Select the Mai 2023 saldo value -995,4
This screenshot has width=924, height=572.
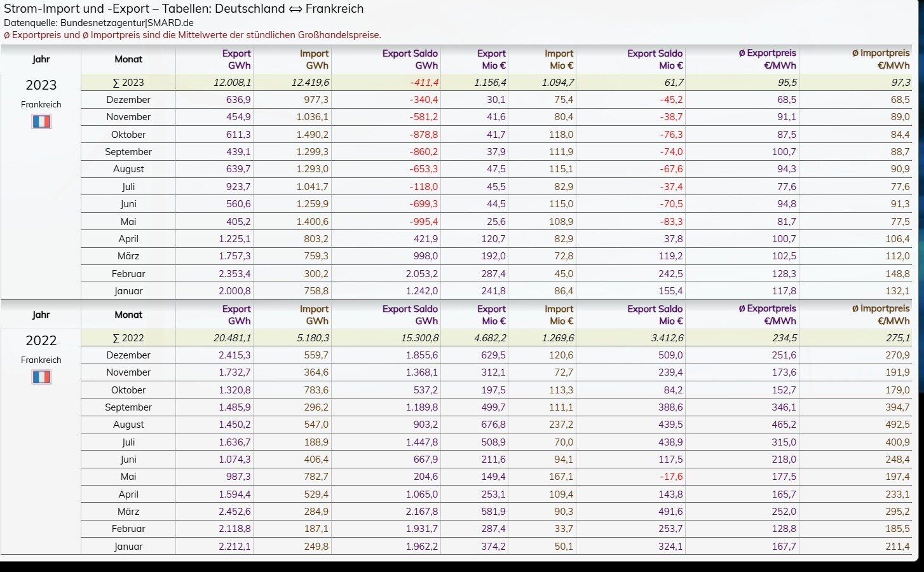click(423, 222)
